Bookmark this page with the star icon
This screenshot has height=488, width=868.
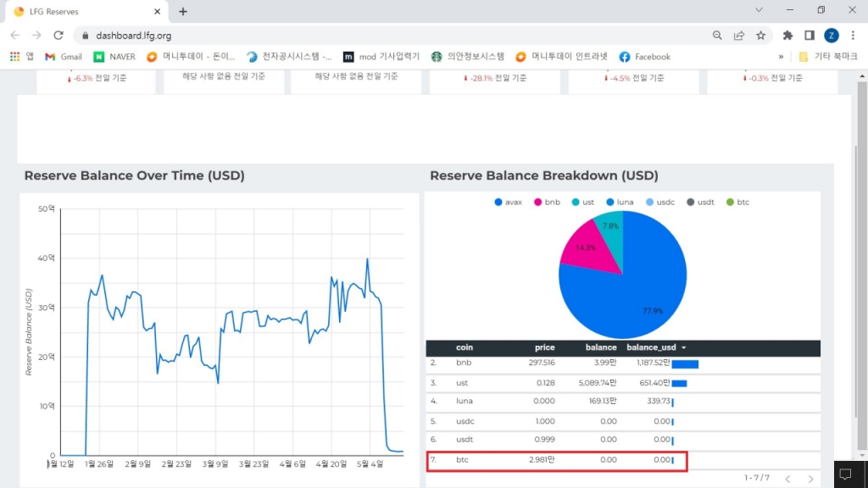tap(760, 35)
